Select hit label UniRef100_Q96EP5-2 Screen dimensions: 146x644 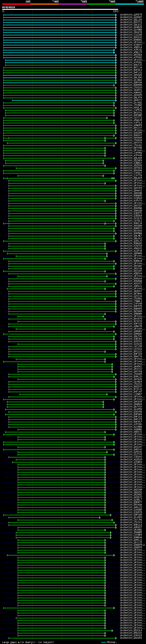[x=132, y=545]
